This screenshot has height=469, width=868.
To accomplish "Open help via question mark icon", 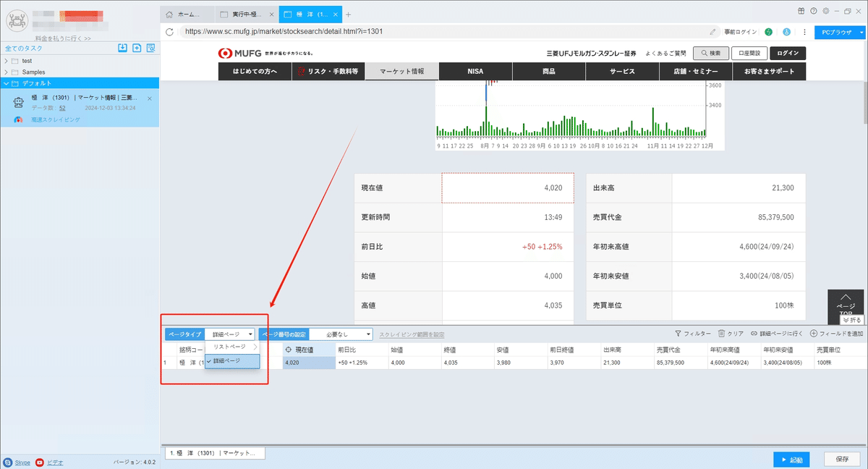I will (814, 11).
